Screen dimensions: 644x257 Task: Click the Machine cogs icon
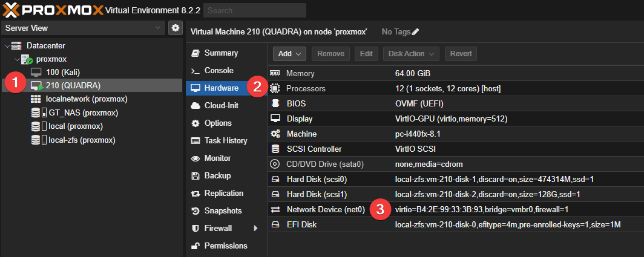(x=275, y=134)
